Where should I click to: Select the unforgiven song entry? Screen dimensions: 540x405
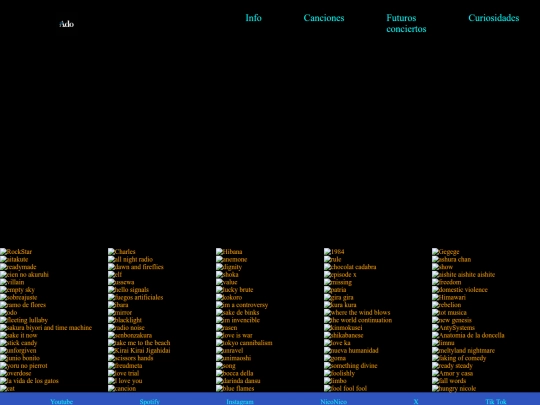coord(18,350)
